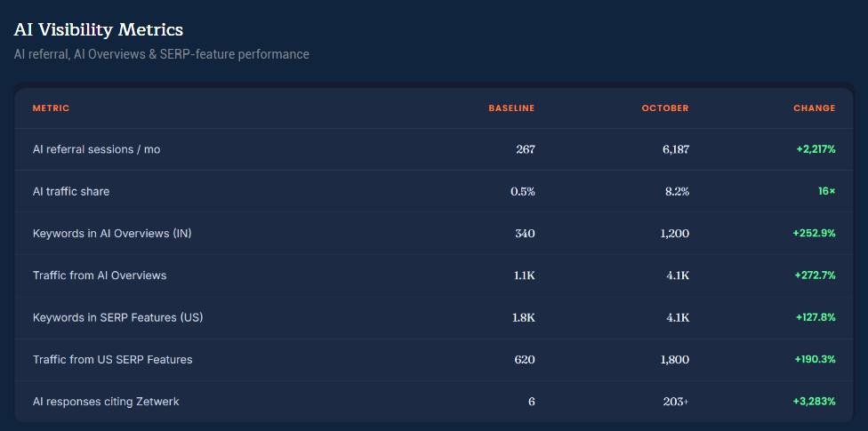Viewport: 868px width, 431px height.
Task: Select the AI referral sessions / mo row
Action: coord(434,149)
